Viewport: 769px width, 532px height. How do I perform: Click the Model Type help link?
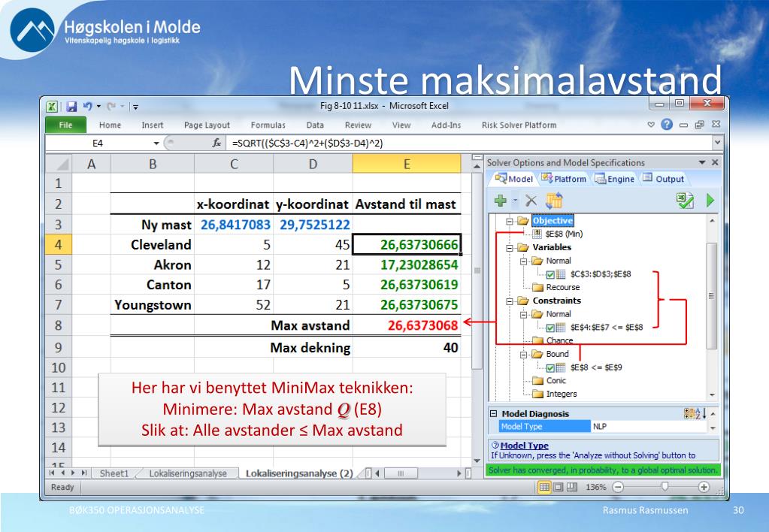(524, 446)
